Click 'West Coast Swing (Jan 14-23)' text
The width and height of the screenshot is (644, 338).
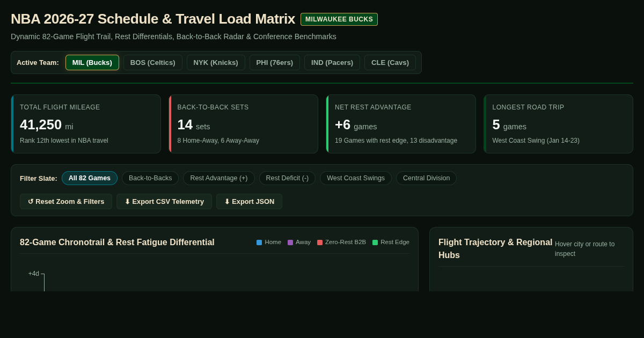click(536, 141)
